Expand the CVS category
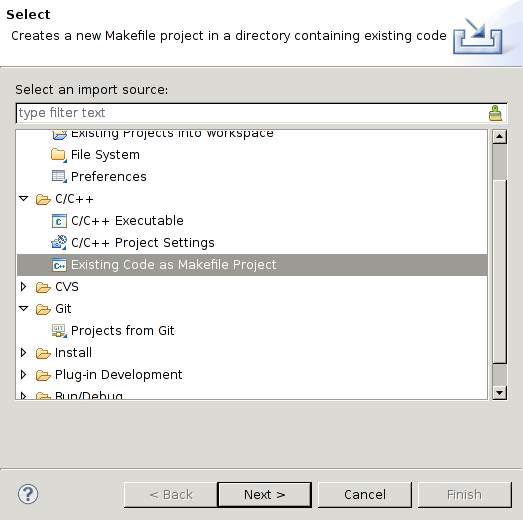Screen dimensions: 523x520 pyautogui.click(x=23, y=287)
